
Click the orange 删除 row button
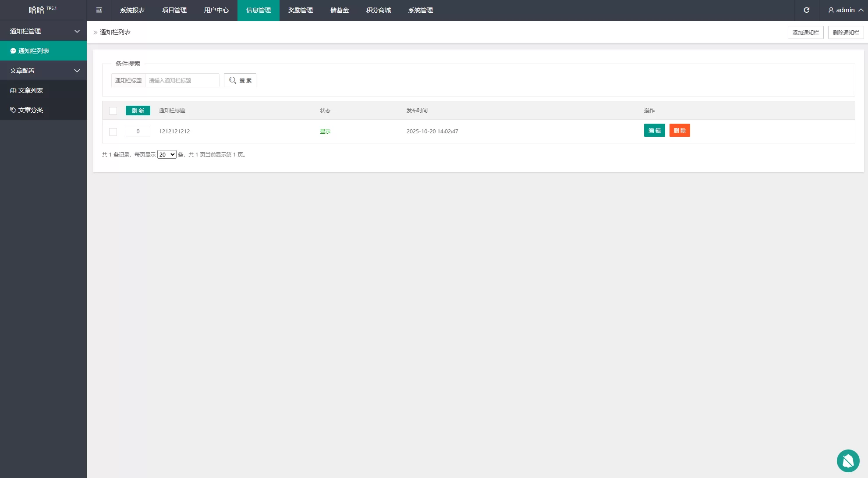click(x=680, y=130)
